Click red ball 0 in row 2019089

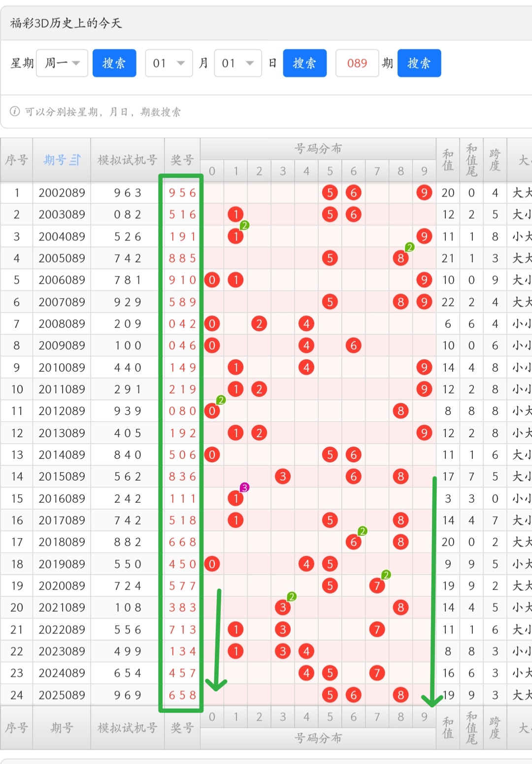tap(212, 564)
